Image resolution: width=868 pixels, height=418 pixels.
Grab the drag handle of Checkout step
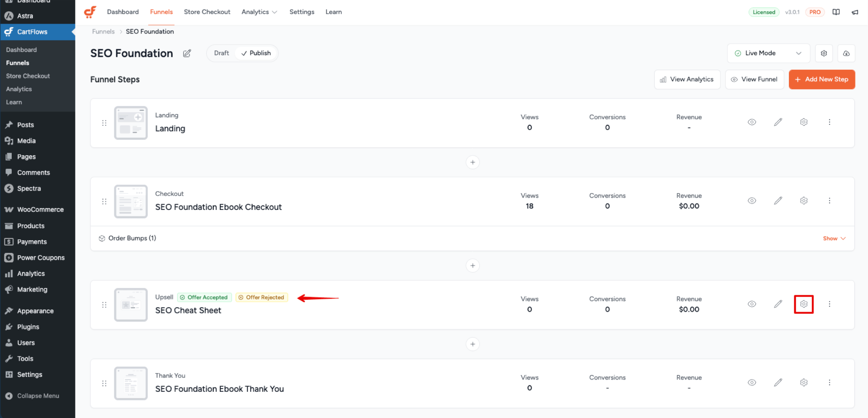point(104,202)
